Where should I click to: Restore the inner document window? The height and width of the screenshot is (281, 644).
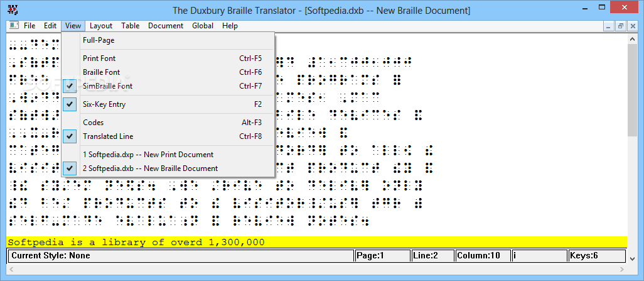tap(620, 26)
